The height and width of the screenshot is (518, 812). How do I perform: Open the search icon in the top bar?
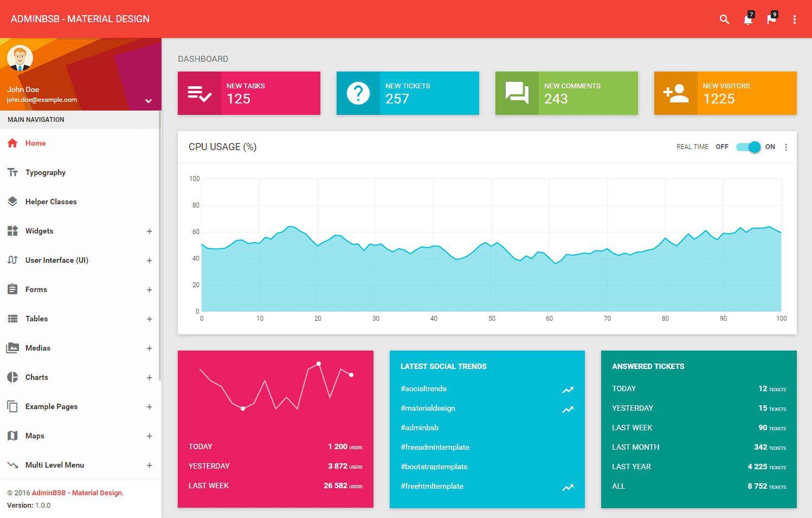click(x=725, y=19)
